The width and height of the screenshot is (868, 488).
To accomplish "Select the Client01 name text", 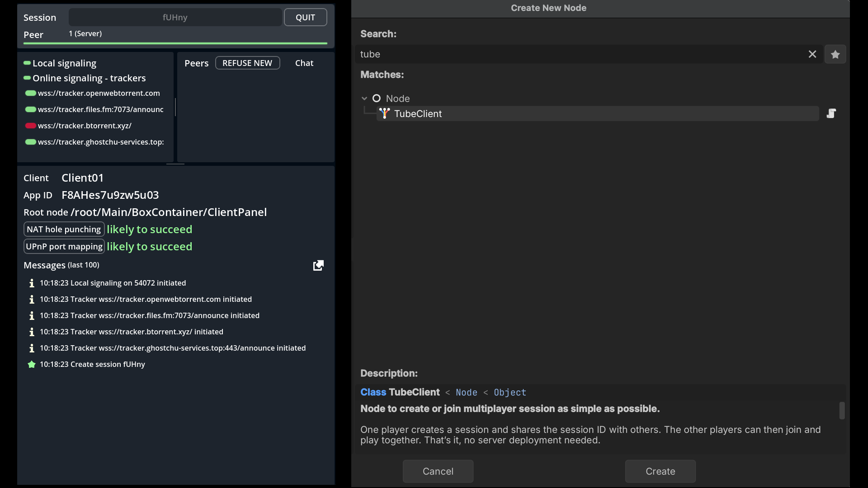I will pos(83,178).
